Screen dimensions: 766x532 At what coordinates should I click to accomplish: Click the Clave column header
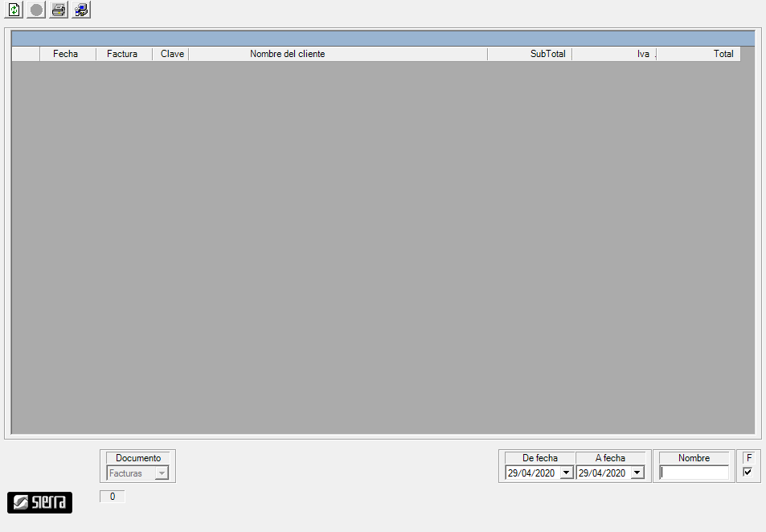tap(172, 54)
